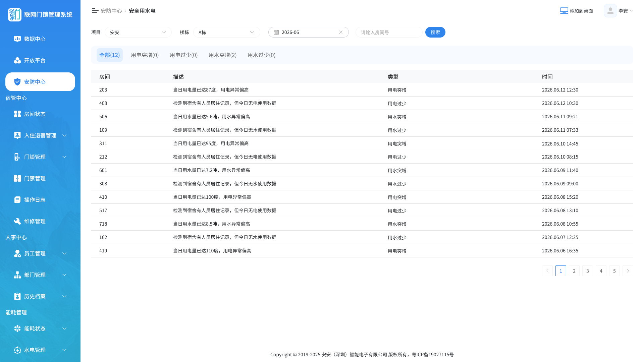Click time 2026.06.08 13:10

tap(560, 210)
